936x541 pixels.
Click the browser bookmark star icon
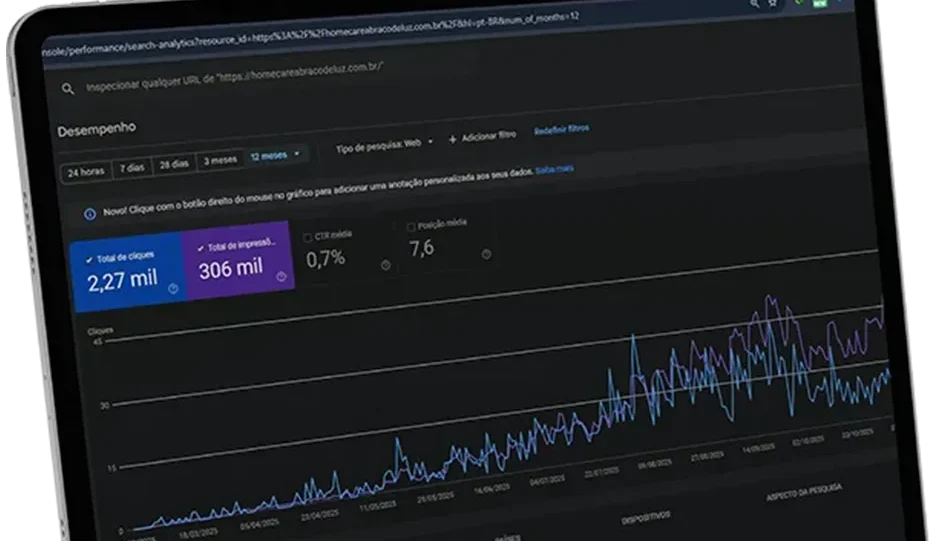pyautogui.click(x=772, y=3)
